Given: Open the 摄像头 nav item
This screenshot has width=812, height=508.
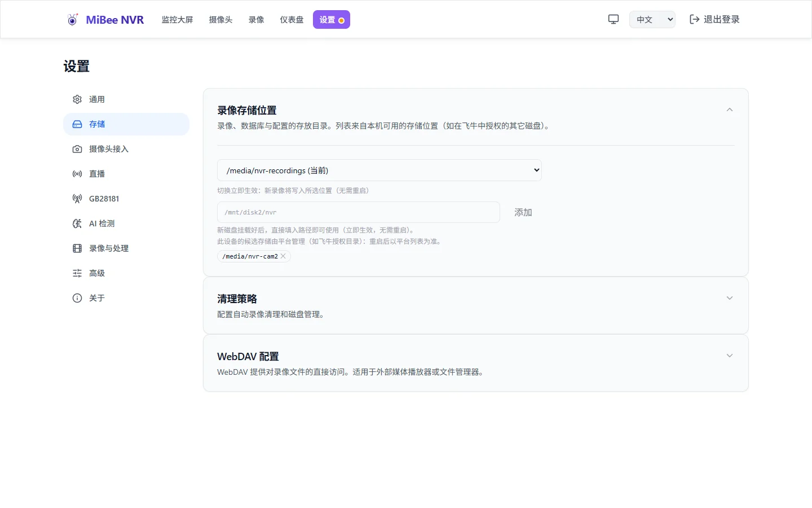Looking at the screenshot, I should coord(220,20).
